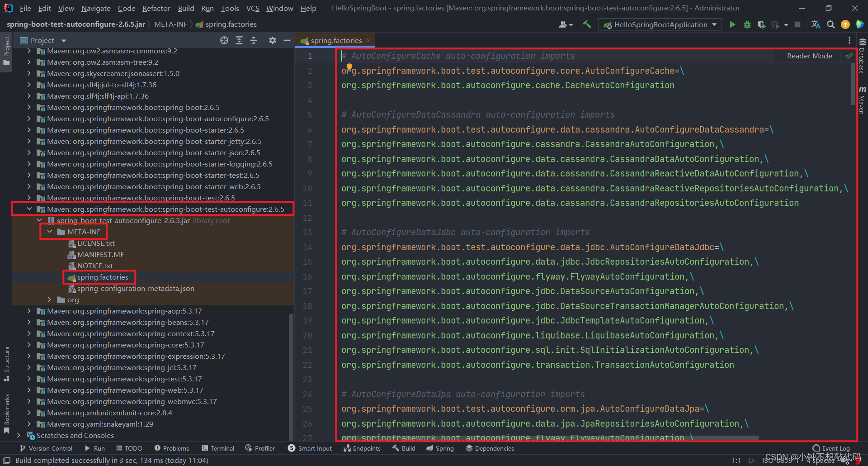Open Endpoints tool window
This screenshot has width=868, height=466.
(x=362, y=448)
